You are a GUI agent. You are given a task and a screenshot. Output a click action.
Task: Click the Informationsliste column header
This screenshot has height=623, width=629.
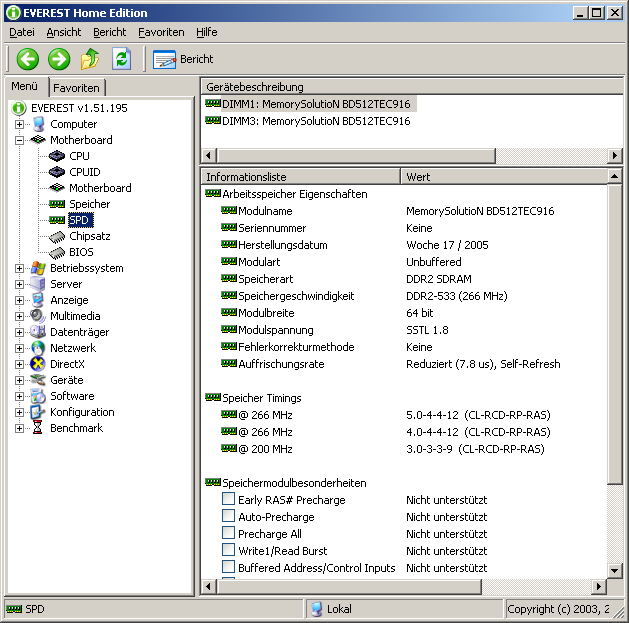(301, 177)
